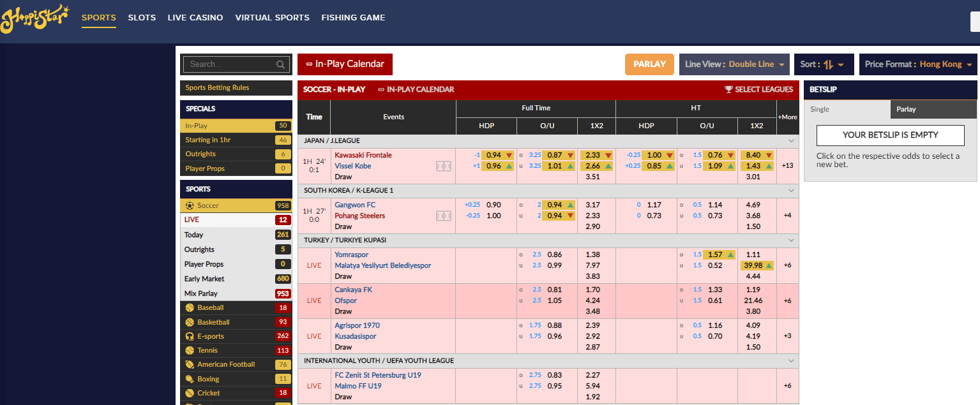Select Gangwon FC HT HDP odds 1.17

[654, 205]
